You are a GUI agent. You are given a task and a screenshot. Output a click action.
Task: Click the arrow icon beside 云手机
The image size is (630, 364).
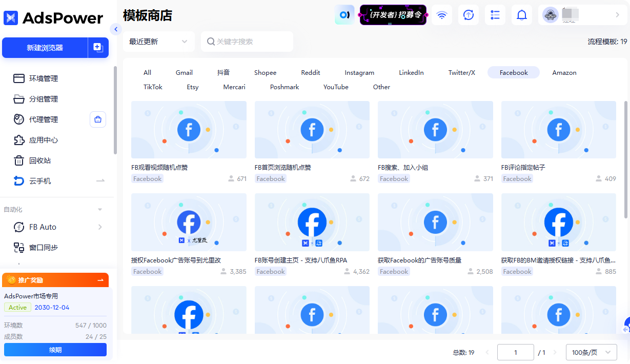(x=100, y=181)
